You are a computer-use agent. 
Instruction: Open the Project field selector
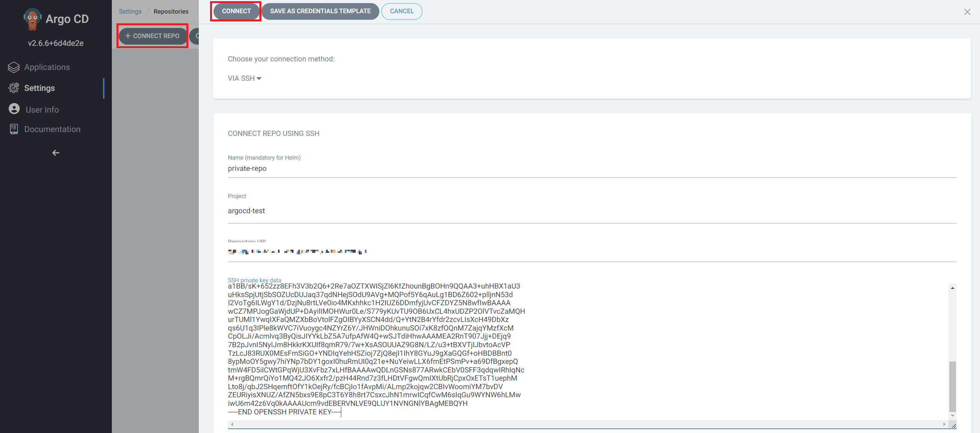click(592, 211)
